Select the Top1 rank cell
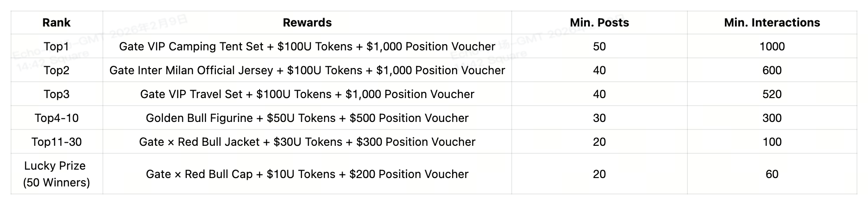The image size is (868, 205). (57, 46)
